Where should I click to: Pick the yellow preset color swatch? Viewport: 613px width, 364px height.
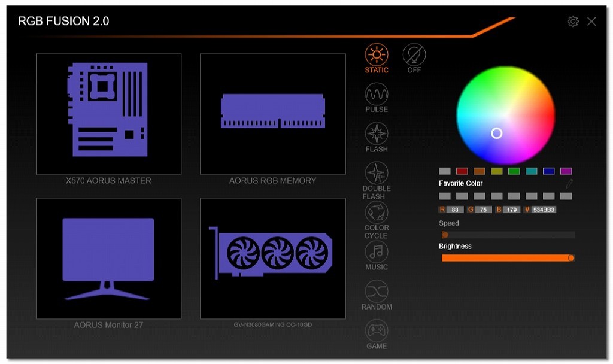click(496, 171)
